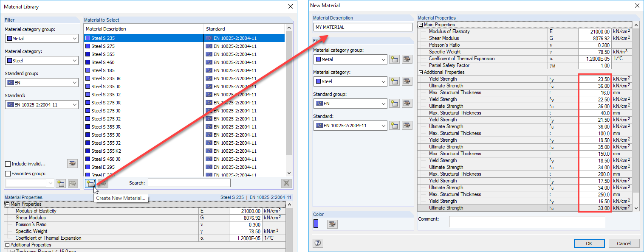Select Steel S 275 in the material list

point(184,46)
